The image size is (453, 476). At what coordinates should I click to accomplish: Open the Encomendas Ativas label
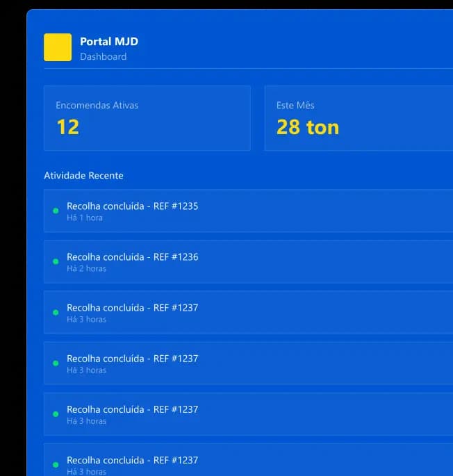click(97, 106)
